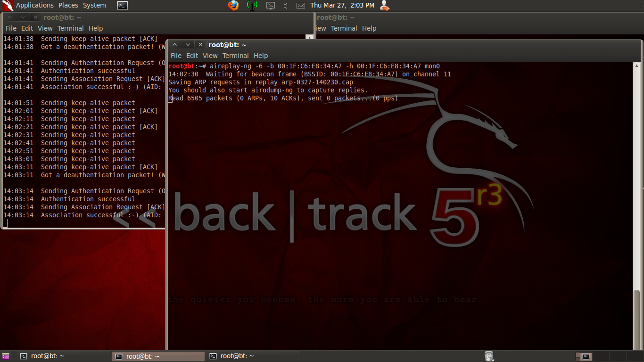Open the Firefox browser from the top panel
Viewport: 644px width, 362px height.
point(233,6)
